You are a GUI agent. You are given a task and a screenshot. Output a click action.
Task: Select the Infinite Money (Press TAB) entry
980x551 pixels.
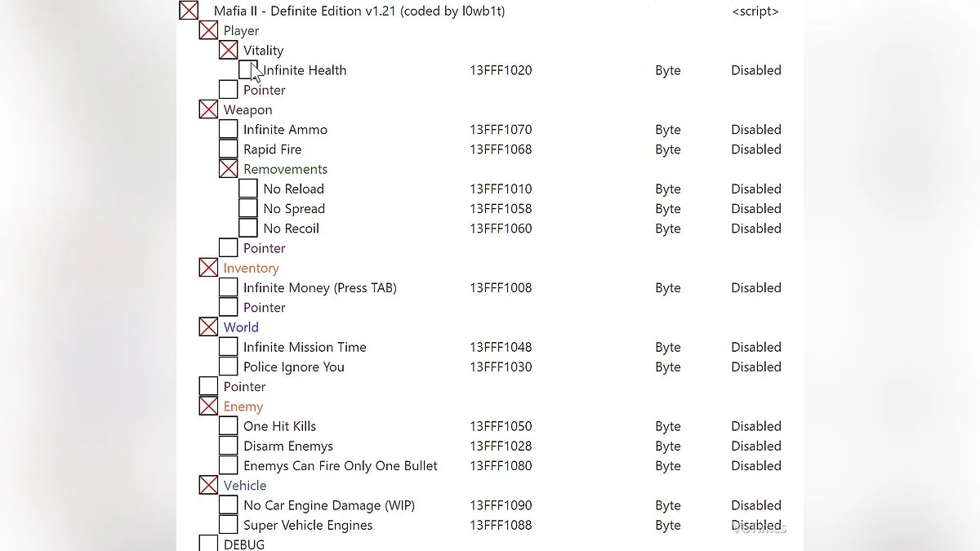[319, 288]
